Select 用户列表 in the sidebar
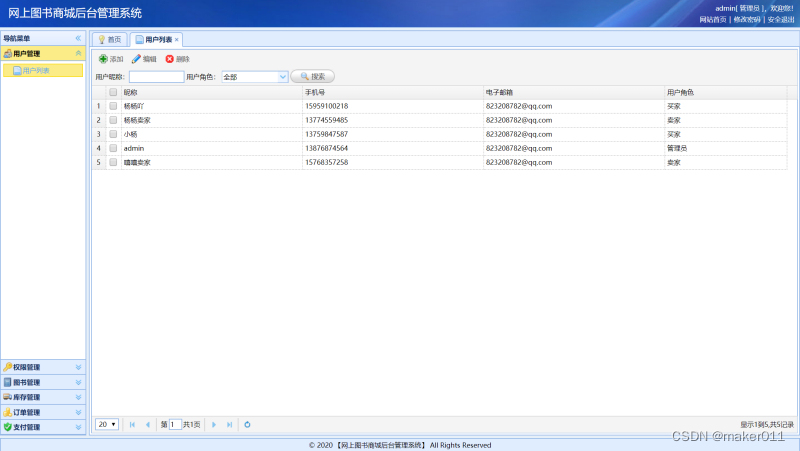Viewport: 800px width, 451px height. click(x=43, y=70)
